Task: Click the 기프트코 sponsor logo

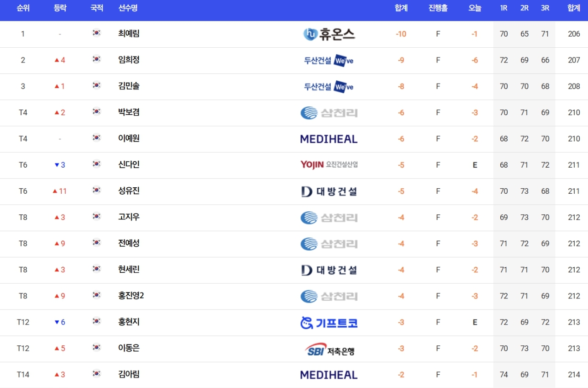Action: click(x=329, y=323)
